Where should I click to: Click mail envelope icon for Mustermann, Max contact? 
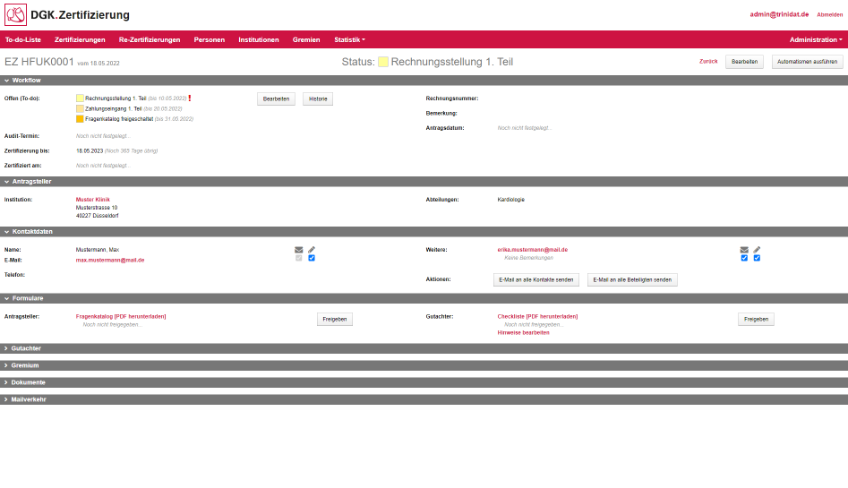(x=299, y=250)
